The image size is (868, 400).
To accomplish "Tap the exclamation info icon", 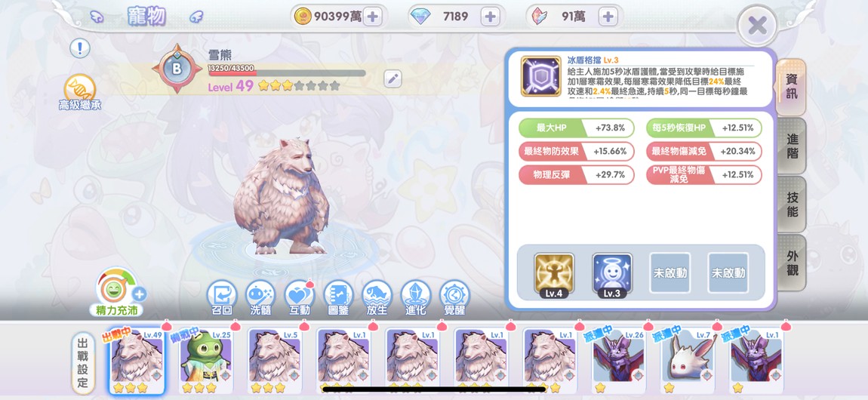I will point(80,48).
